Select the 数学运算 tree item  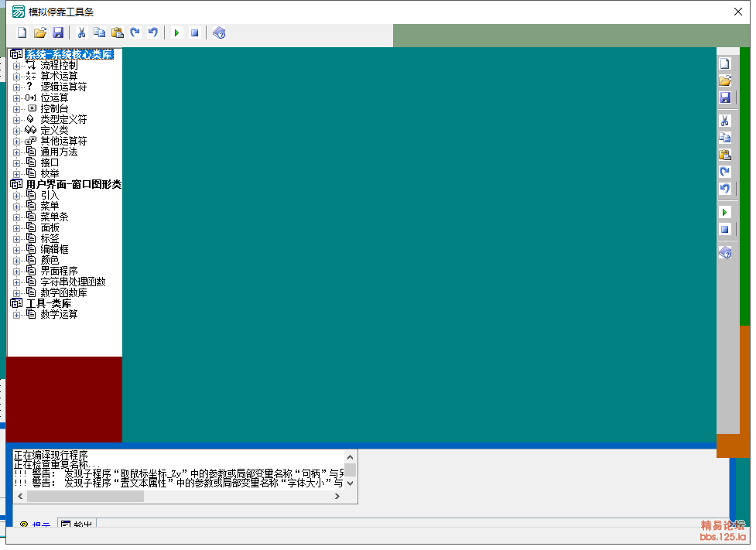pyautogui.click(x=59, y=314)
